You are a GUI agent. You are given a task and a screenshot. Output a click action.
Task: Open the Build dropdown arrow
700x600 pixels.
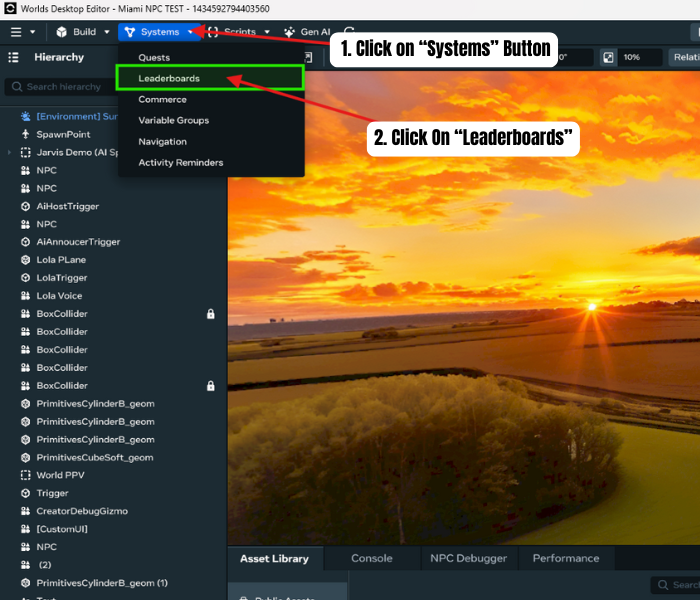click(x=106, y=32)
